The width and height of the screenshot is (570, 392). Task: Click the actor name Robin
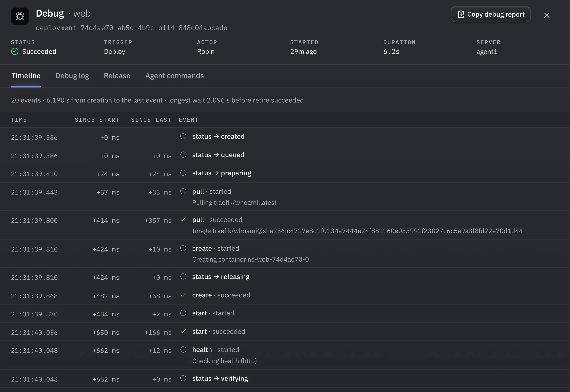coord(206,52)
